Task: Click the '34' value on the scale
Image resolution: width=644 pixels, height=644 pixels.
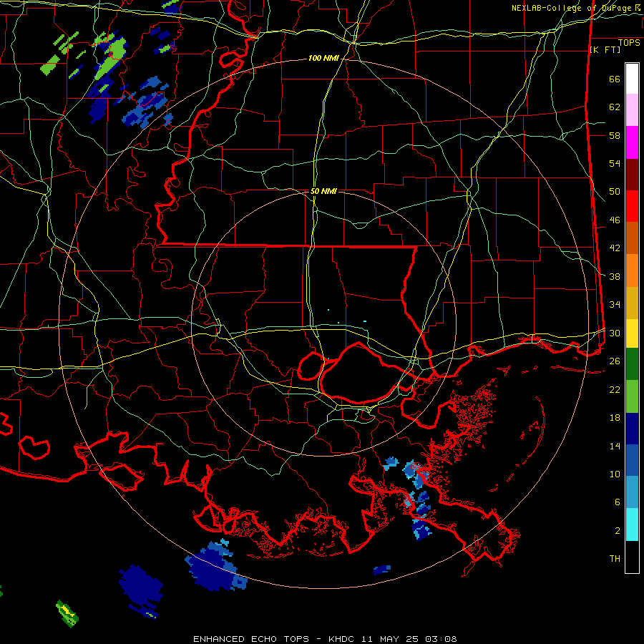Action: point(615,305)
